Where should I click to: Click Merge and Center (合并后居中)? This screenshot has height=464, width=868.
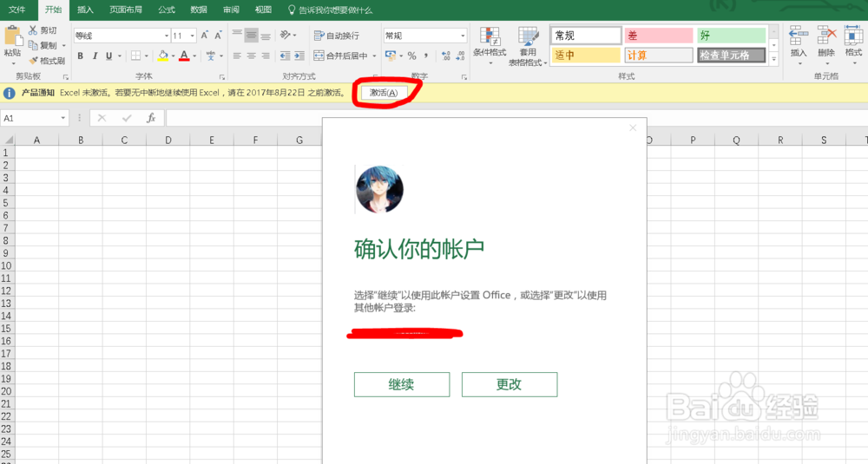point(340,56)
